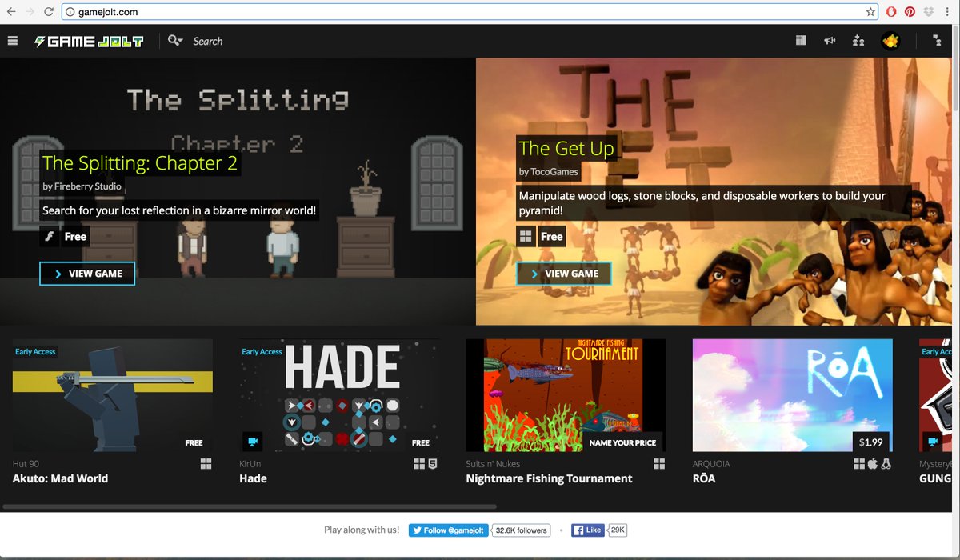960x560 pixels.
Task: Open the RŌA game thumbnail
Action: click(x=792, y=395)
